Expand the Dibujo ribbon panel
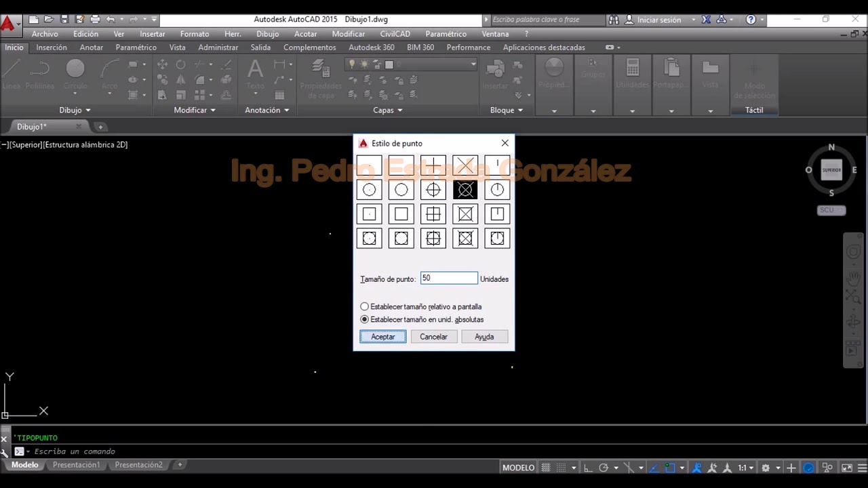 point(75,110)
